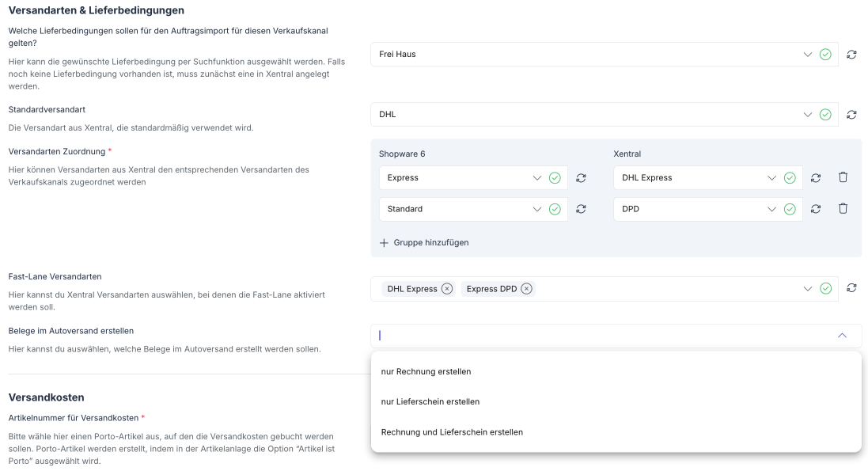Click the green checkmark in DHL field
The width and height of the screenshot is (868, 471).
coord(825,115)
